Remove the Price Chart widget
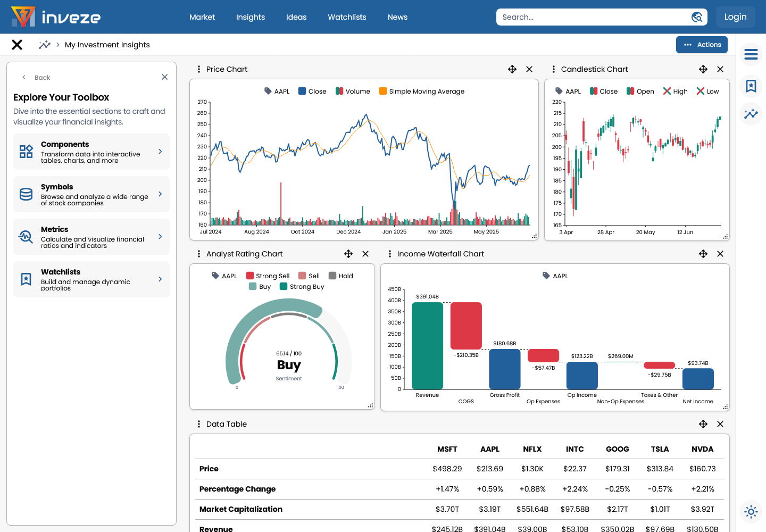 (529, 69)
